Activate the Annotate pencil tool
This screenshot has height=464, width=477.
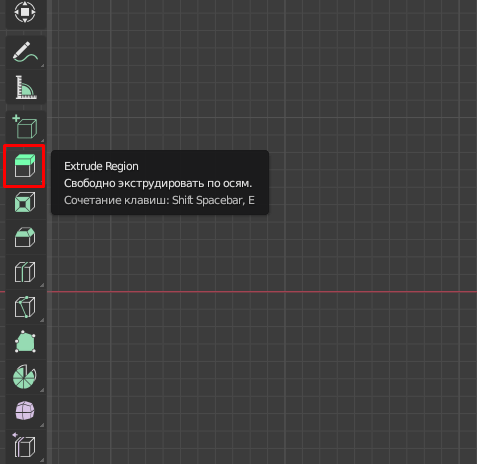(25, 52)
